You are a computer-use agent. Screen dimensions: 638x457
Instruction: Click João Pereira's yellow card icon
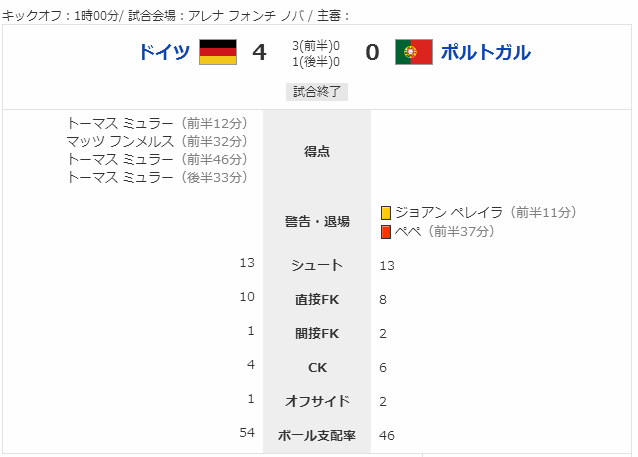386,213
